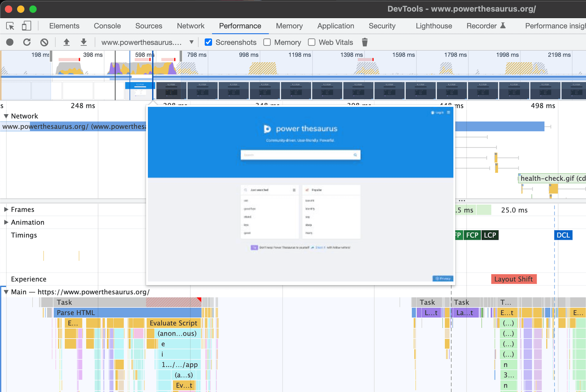Select the DCL timing marker
This screenshot has height=392, width=586.
click(563, 235)
